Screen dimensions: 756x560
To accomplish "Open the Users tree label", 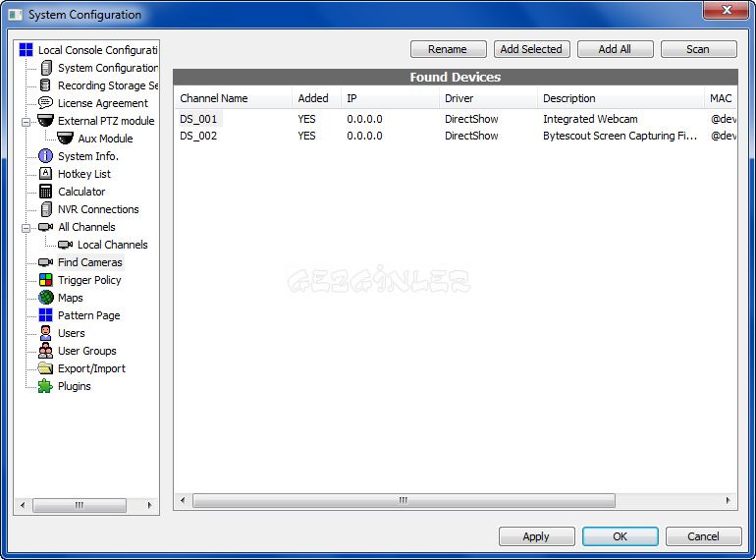I will tap(71, 333).
